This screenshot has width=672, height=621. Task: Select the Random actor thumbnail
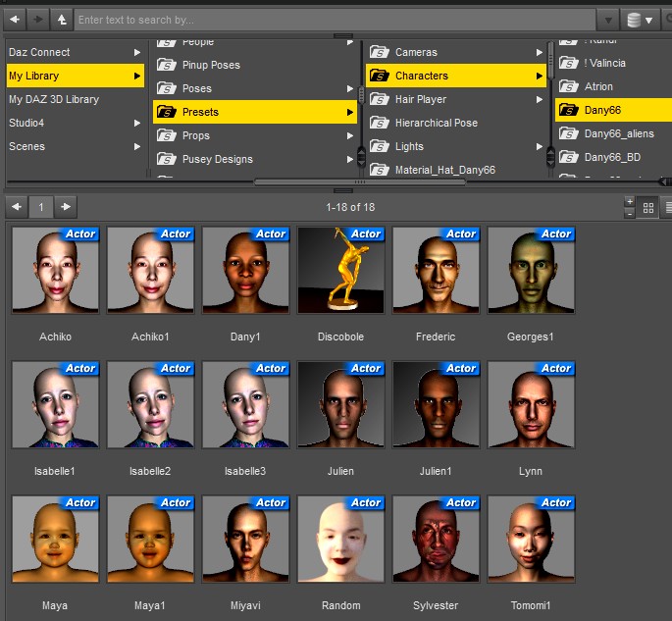pos(340,539)
